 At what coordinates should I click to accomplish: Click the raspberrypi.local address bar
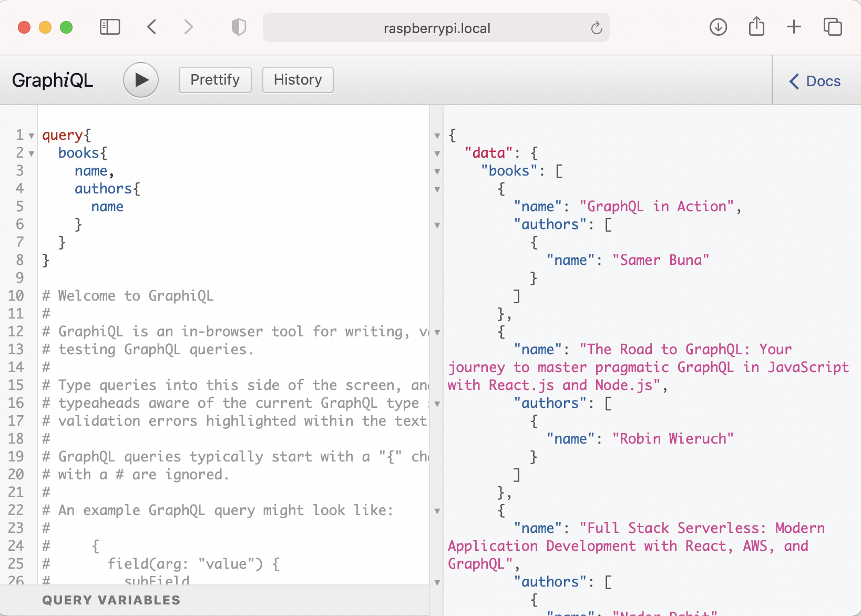pos(436,28)
